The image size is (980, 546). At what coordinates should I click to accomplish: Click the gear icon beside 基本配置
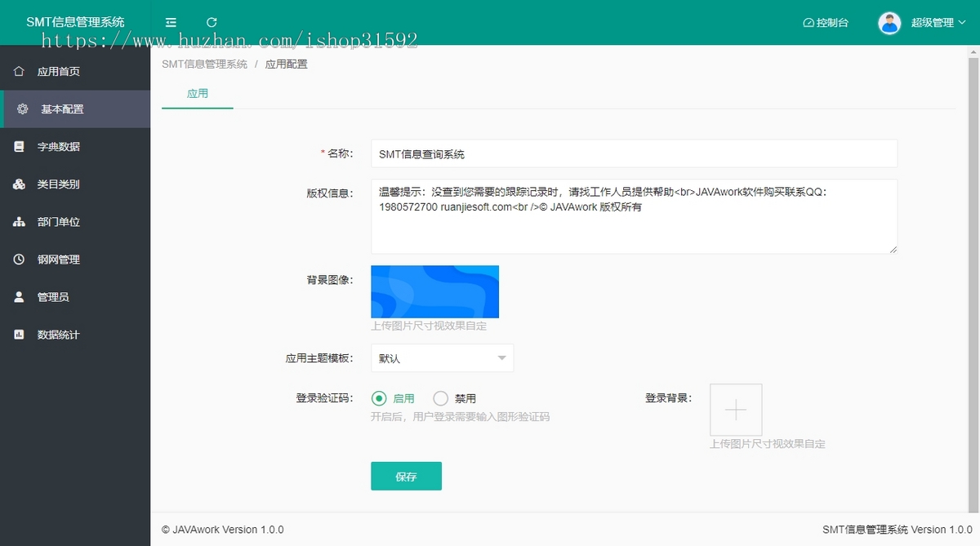tap(22, 109)
